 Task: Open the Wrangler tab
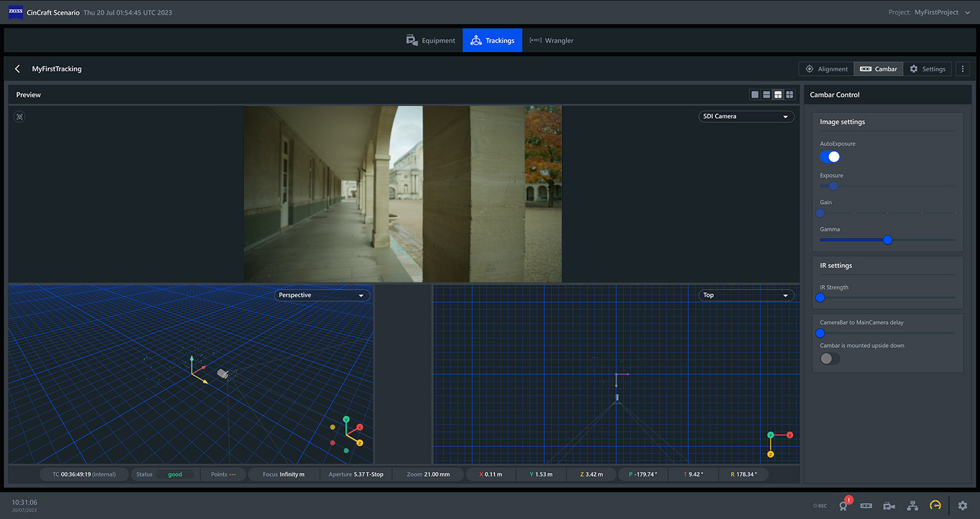551,40
